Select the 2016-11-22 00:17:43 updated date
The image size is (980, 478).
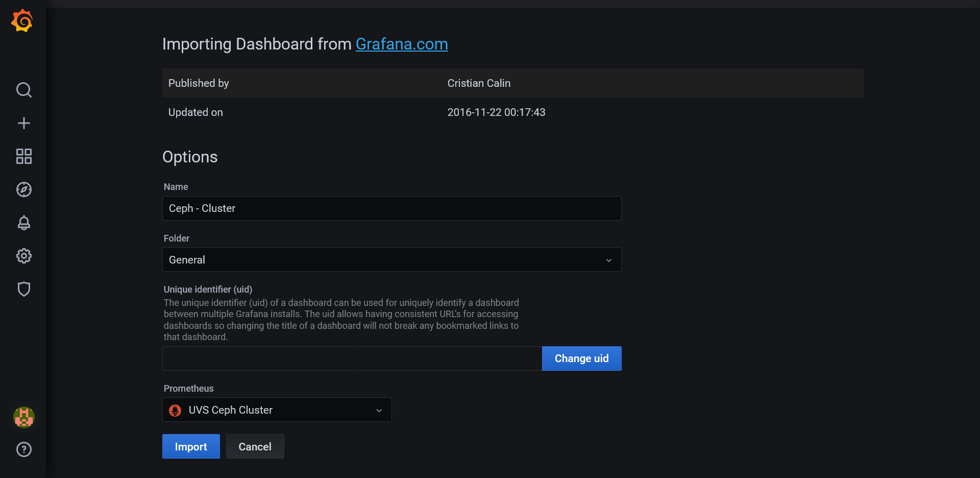pyautogui.click(x=496, y=112)
